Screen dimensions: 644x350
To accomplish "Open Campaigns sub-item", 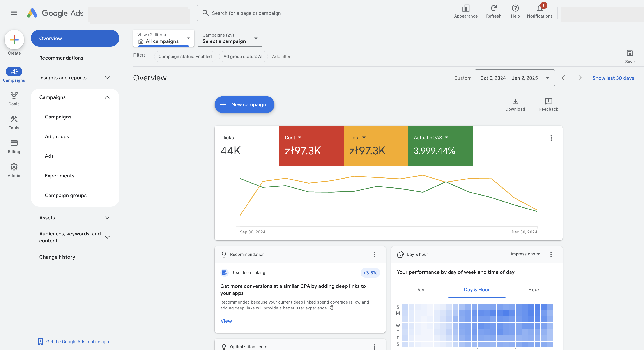I will coord(58,117).
